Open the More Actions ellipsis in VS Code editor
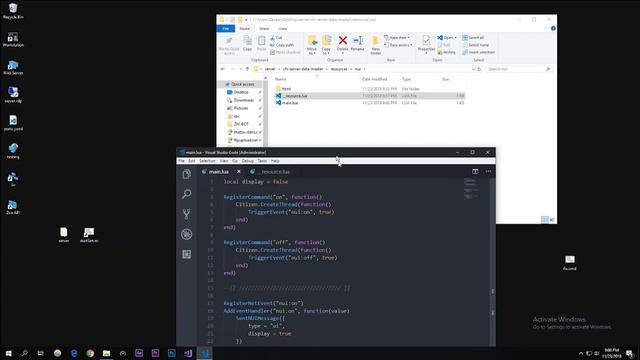 [488, 171]
